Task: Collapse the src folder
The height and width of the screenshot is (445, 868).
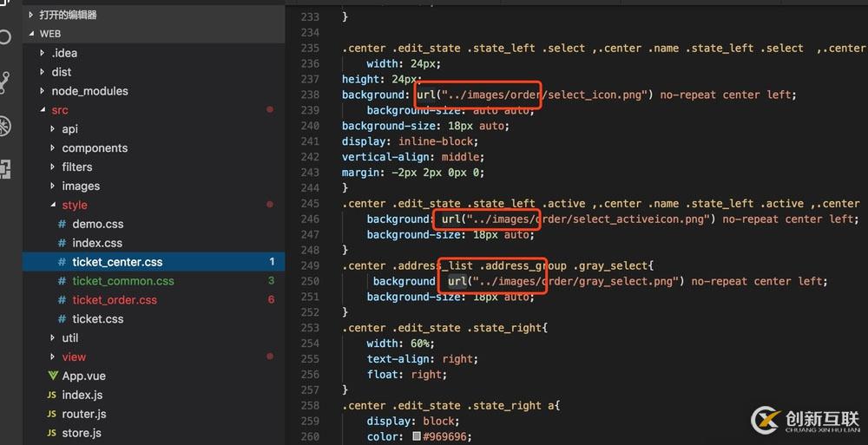Action: click(42, 110)
